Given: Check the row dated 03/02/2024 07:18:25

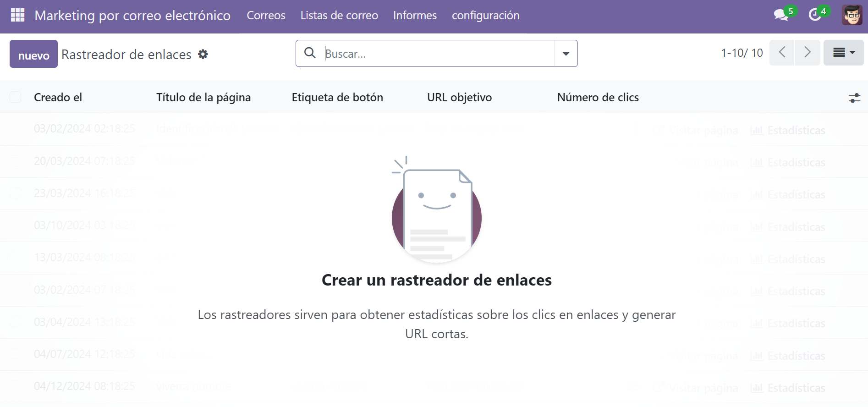Looking at the screenshot, I should click(16, 290).
